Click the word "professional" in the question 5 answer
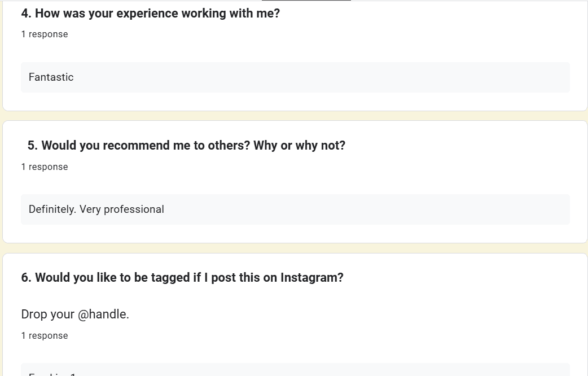Screen dimensions: 588x376 click(130, 209)
